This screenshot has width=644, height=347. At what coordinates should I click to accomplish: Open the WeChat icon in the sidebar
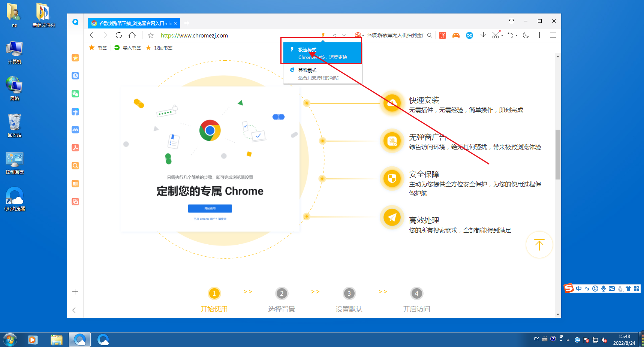coord(75,94)
